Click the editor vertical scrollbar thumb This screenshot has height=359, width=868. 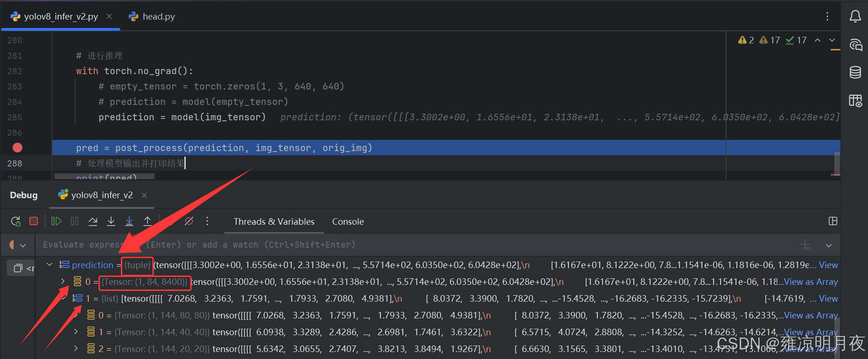[837, 163]
